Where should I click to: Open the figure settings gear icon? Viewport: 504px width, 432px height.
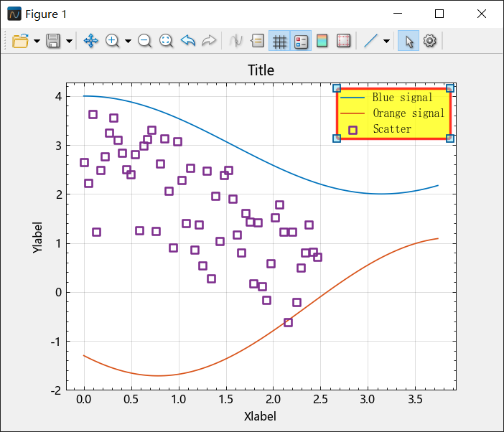tap(430, 41)
